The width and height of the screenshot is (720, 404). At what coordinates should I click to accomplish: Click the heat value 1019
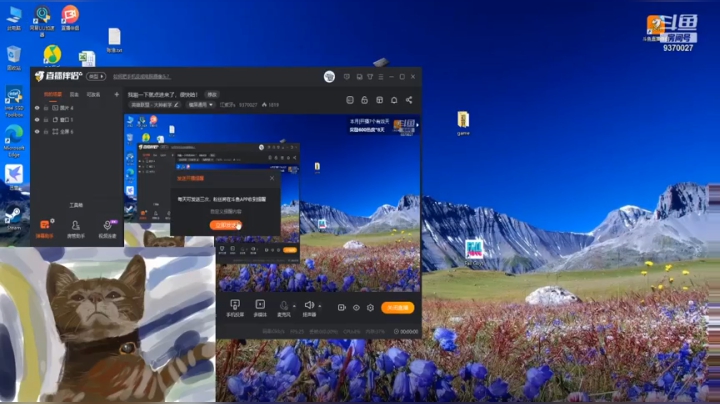coord(271,105)
